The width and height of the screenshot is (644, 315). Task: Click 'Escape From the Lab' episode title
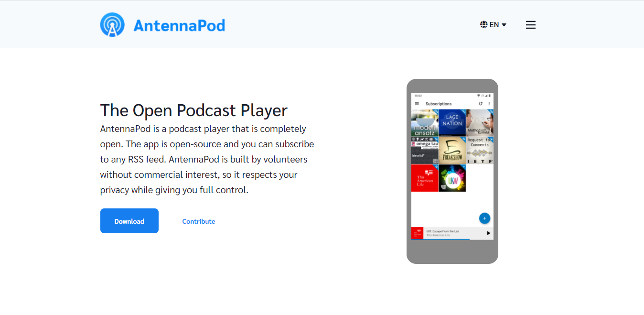(442, 231)
